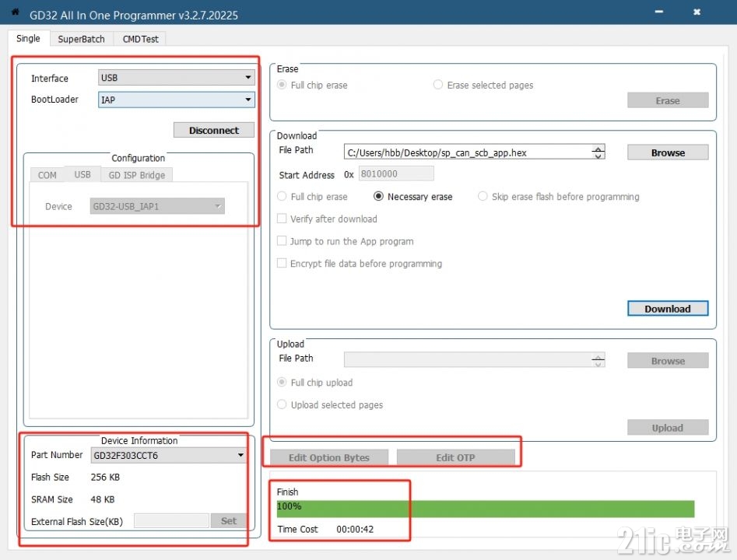
Task: Open the Part Number dropdown GD32F303CCT6
Action: click(168, 455)
